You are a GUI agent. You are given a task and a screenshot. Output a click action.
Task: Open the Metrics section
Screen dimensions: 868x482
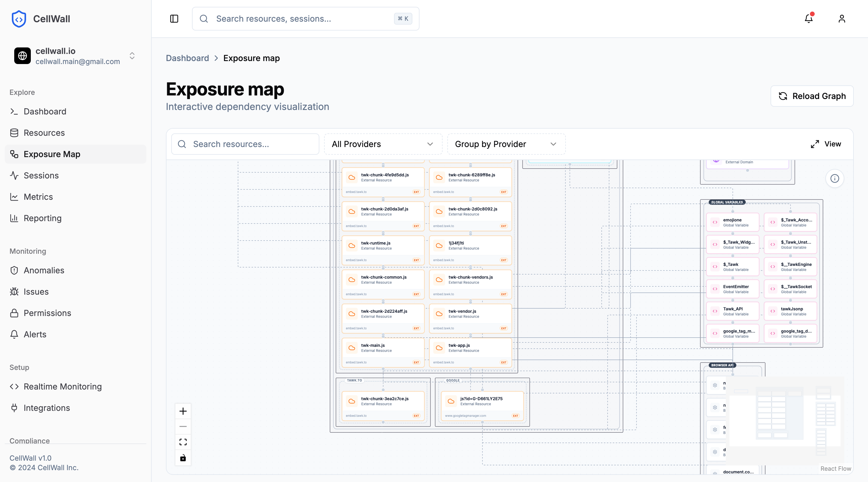38,197
